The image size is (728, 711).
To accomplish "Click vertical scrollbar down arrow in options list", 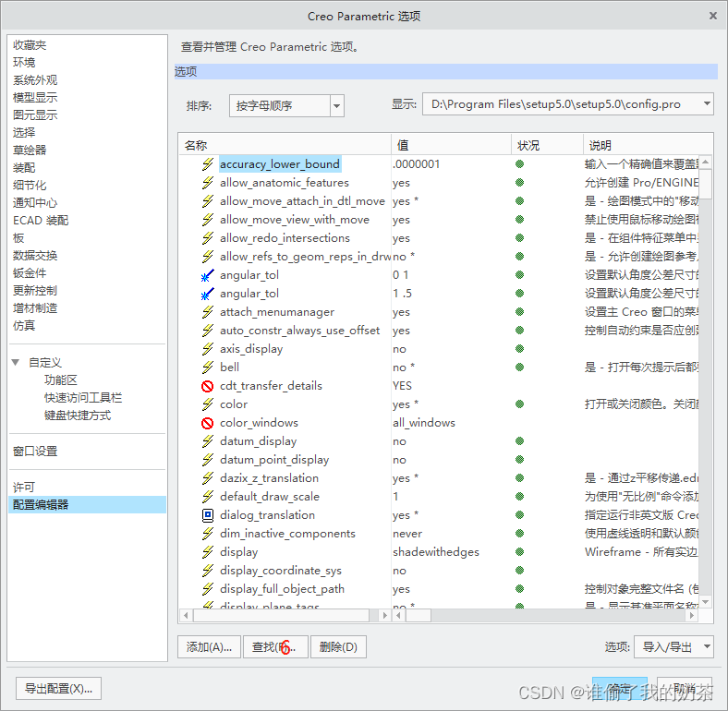I will [x=705, y=602].
